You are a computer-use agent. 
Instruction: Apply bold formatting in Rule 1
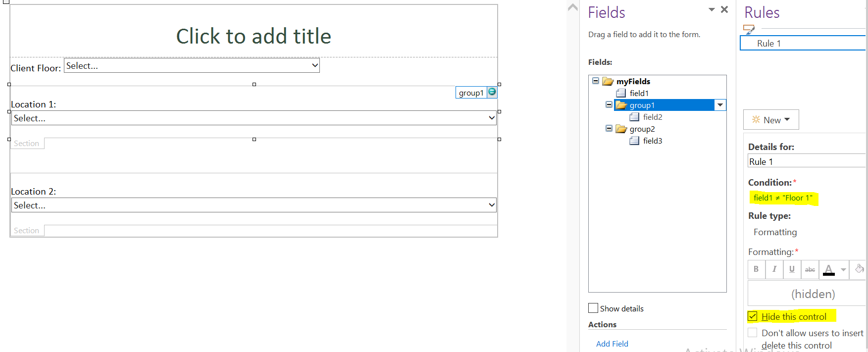pyautogui.click(x=756, y=269)
